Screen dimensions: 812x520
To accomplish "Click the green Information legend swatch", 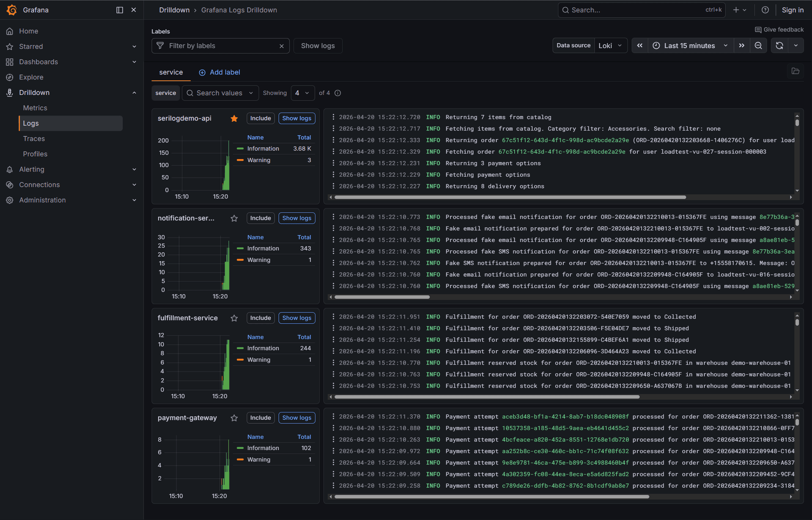I will 241,149.
